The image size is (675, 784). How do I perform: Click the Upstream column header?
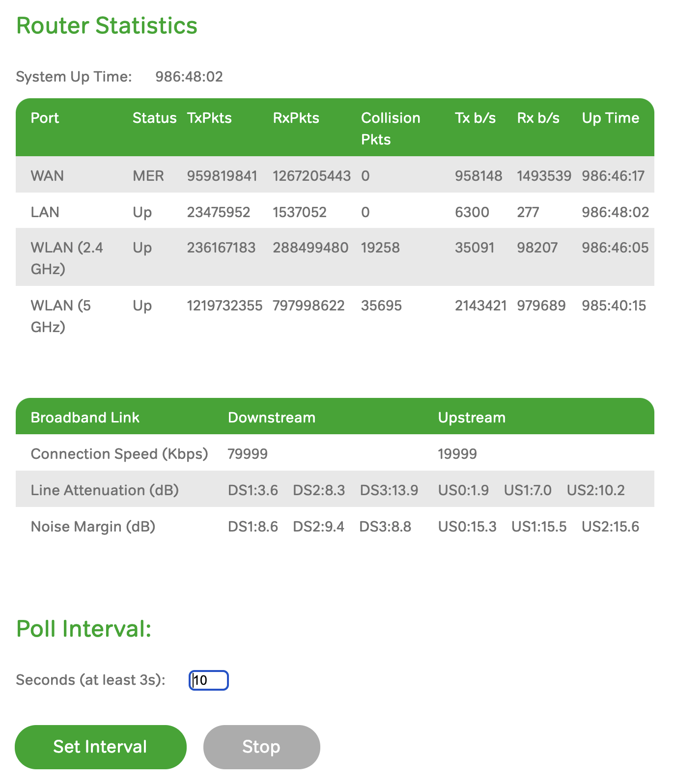[x=471, y=418]
